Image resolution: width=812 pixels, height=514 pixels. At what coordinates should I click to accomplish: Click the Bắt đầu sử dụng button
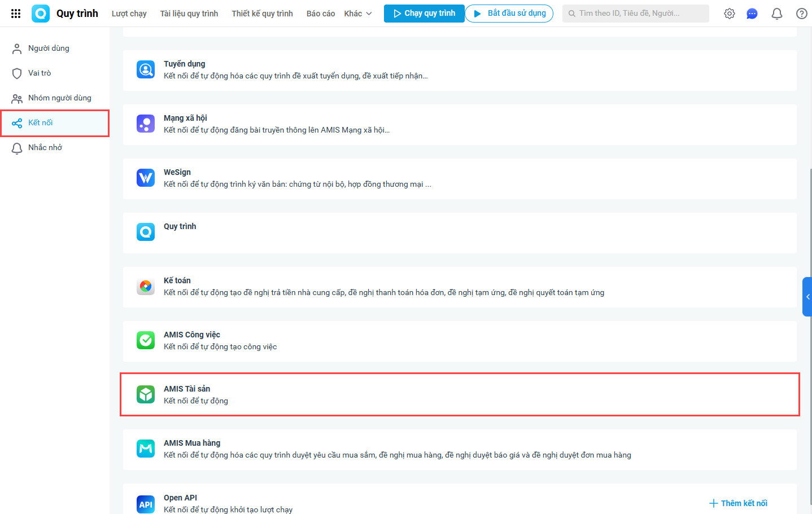click(x=509, y=14)
